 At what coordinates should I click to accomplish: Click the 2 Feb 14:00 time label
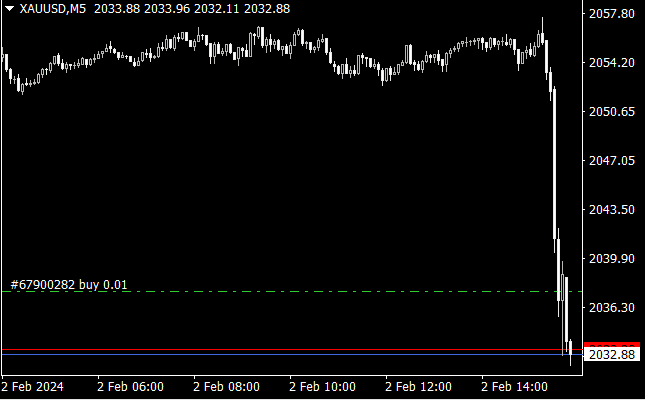[x=515, y=387]
